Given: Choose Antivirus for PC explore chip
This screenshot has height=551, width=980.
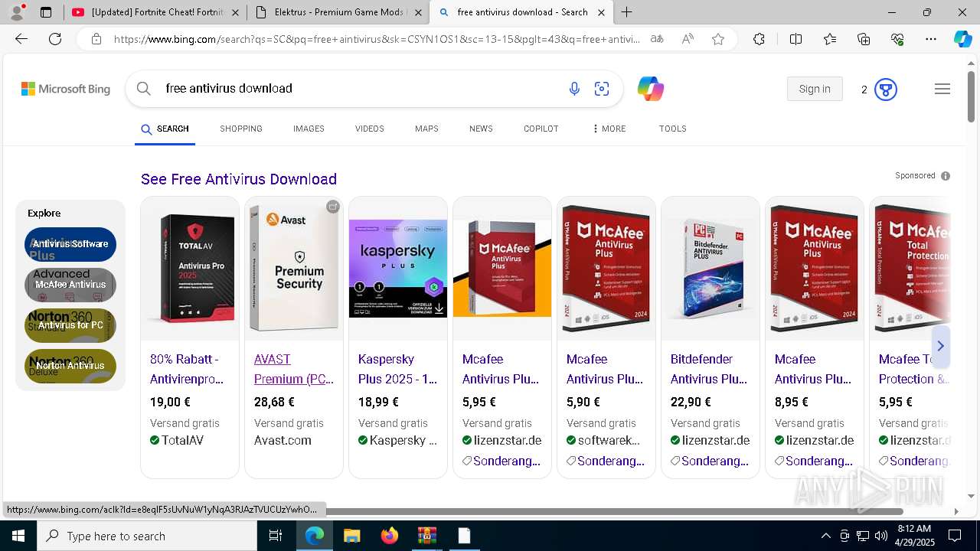Looking at the screenshot, I should 70,325.
